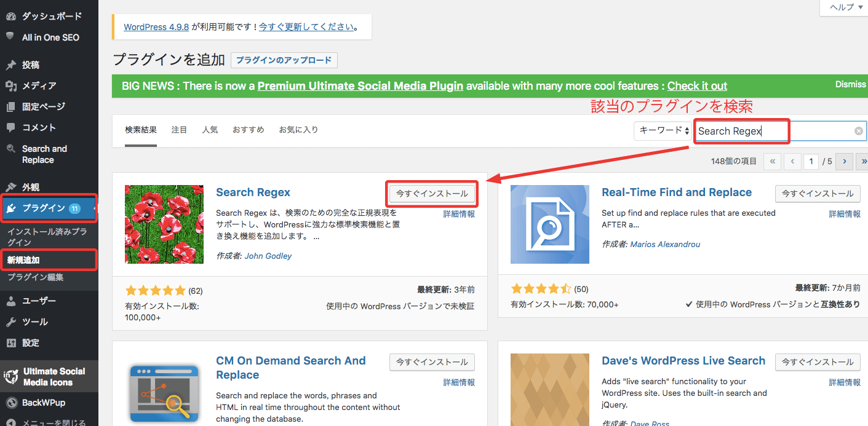
Task: Click the pushpin icon for Posts
Action: [10, 65]
